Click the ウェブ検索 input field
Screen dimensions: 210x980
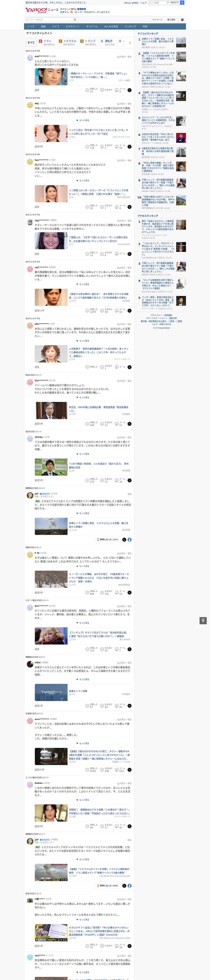click(x=157, y=3)
